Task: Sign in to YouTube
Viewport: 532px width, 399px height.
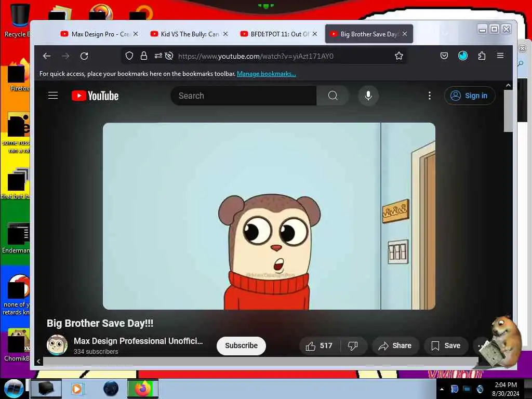Action: [x=470, y=96]
